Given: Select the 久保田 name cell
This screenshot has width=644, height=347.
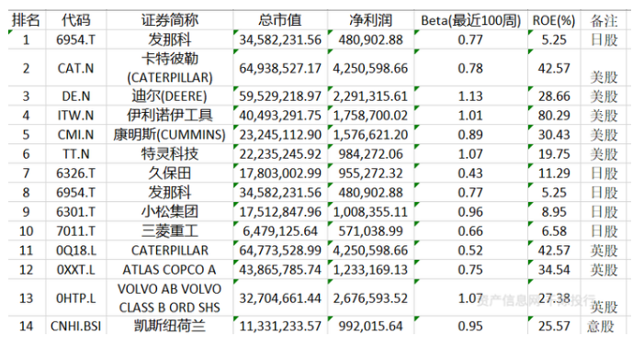Looking at the screenshot, I should pos(170,173).
